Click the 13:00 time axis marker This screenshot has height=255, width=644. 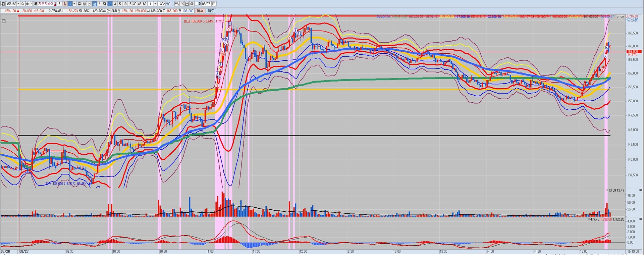tap(397, 251)
